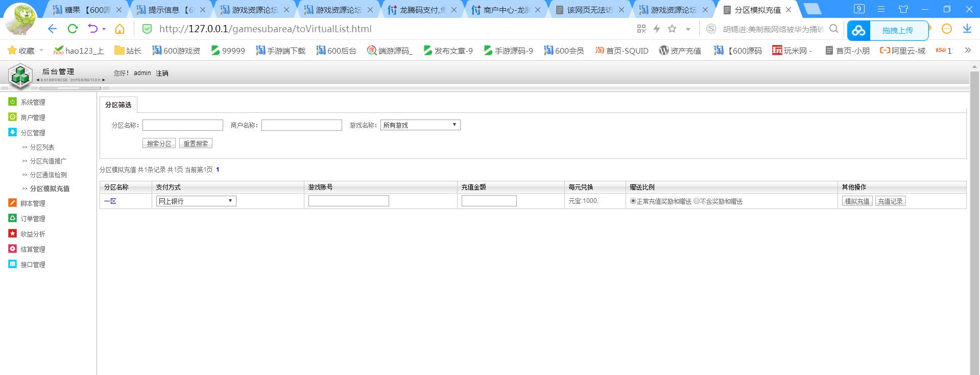Select 不含奖励和赠送 radio option
This screenshot has height=375, width=980.
click(697, 201)
